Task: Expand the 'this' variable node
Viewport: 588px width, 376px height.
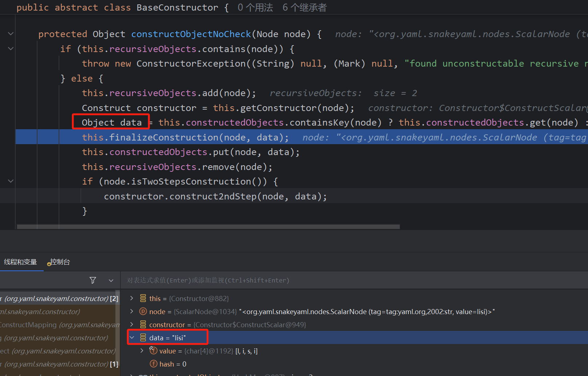Action: [x=132, y=298]
